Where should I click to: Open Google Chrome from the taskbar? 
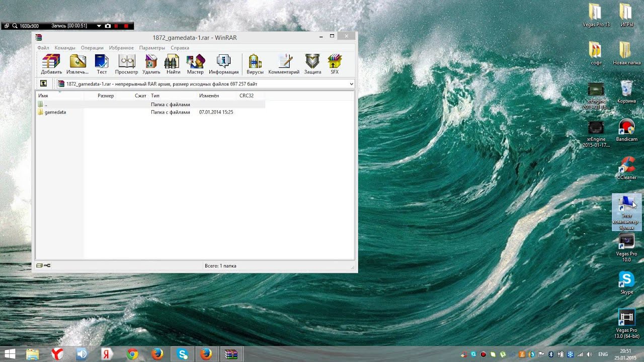(132, 354)
